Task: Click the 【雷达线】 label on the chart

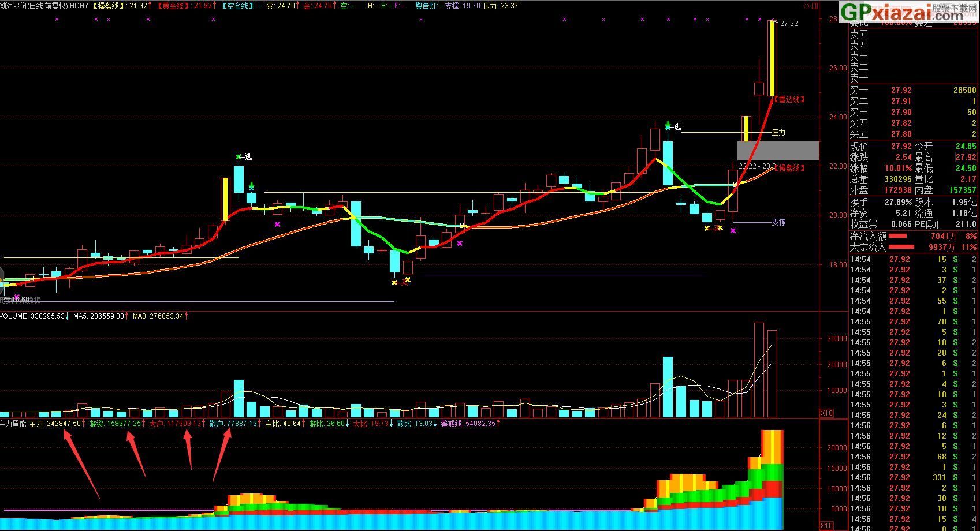Action: tap(789, 99)
